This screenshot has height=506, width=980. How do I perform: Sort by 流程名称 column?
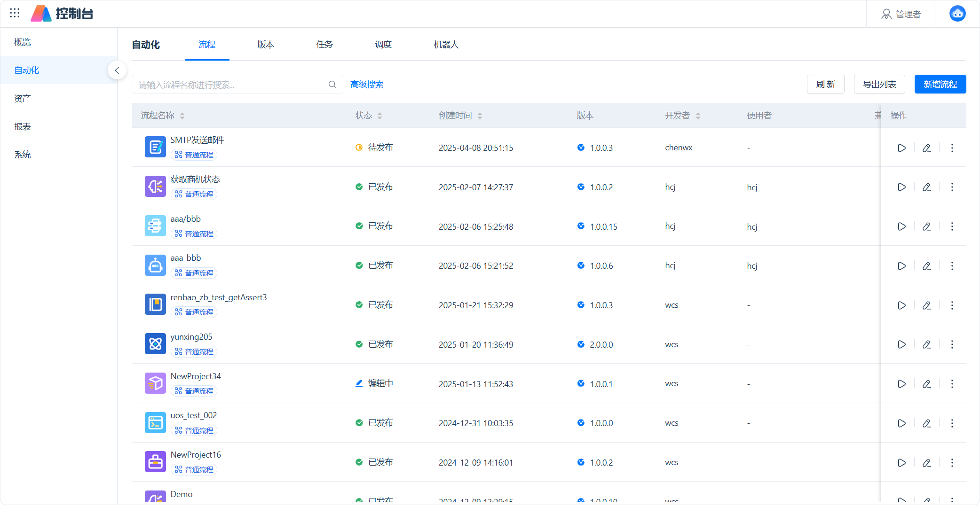[x=182, y=116]
